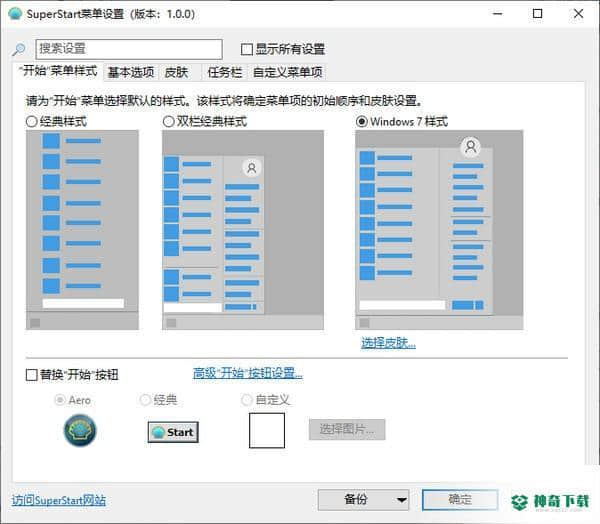The width and height of the screenshot is (600, 524).
Task: Switch to the 基本选项 tab
Action: click(131, 72)
